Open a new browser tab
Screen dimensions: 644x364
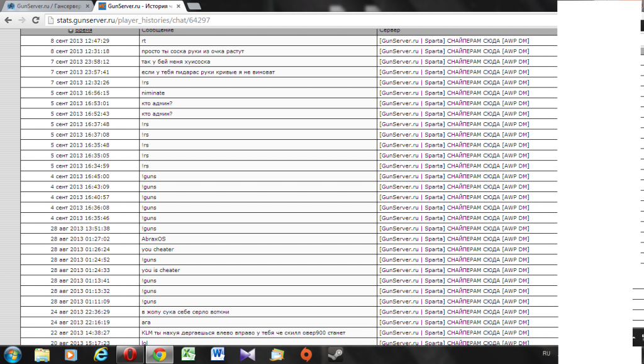[194, 6]
